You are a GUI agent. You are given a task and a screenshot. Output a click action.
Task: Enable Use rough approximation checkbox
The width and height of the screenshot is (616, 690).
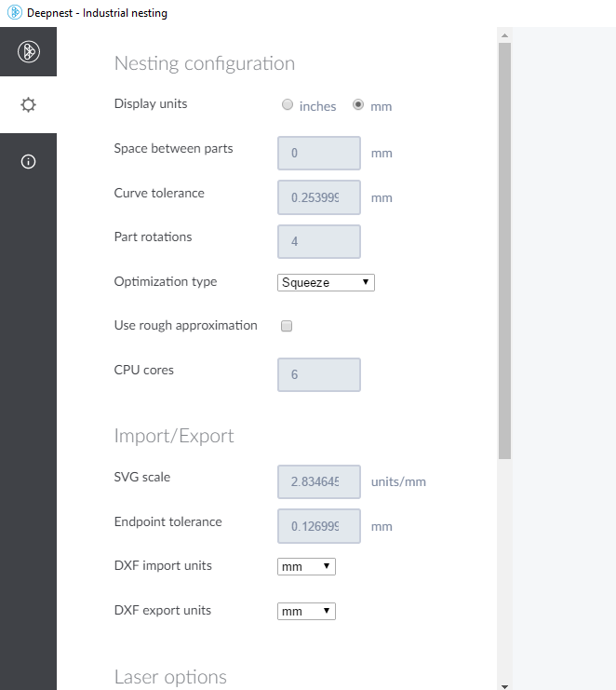pos(287,326)
